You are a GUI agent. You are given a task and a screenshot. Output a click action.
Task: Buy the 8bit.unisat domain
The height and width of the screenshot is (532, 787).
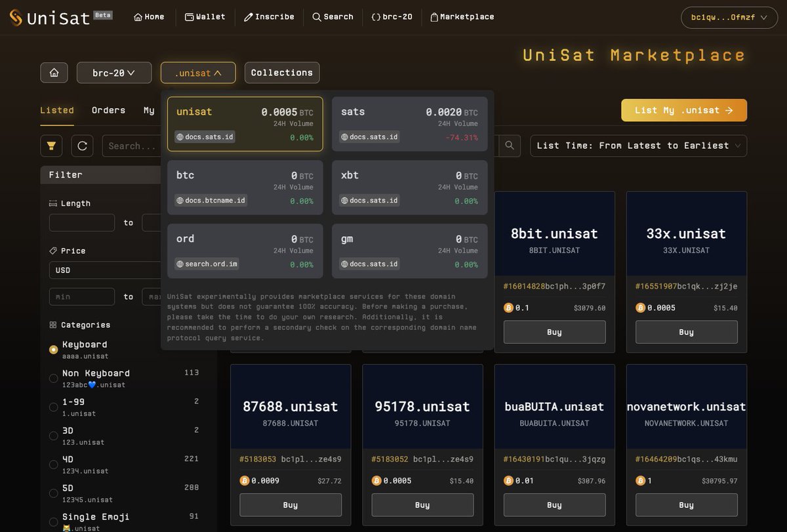[554, 332]
